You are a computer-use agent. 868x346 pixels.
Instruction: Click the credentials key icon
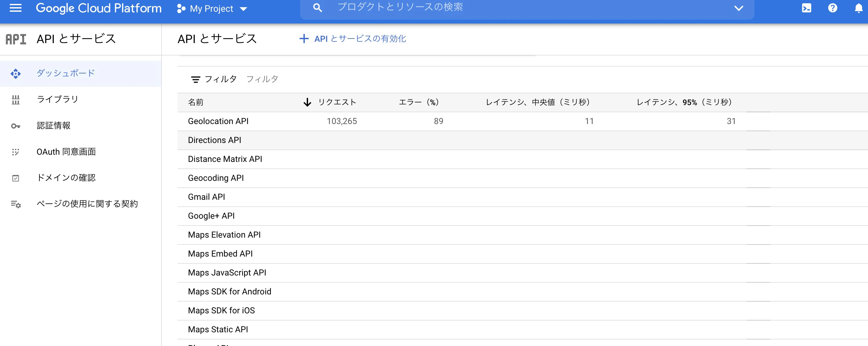coord(16,126)
